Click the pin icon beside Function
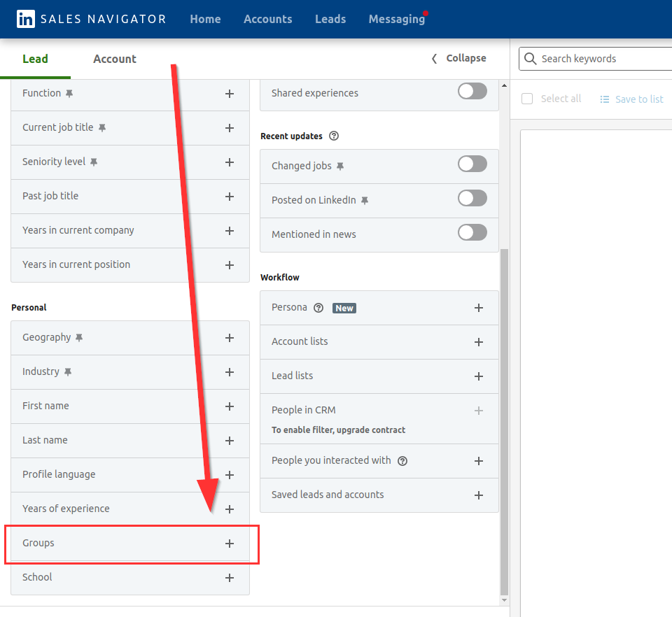This screenshot has height=617, width=672. [69, 93]
